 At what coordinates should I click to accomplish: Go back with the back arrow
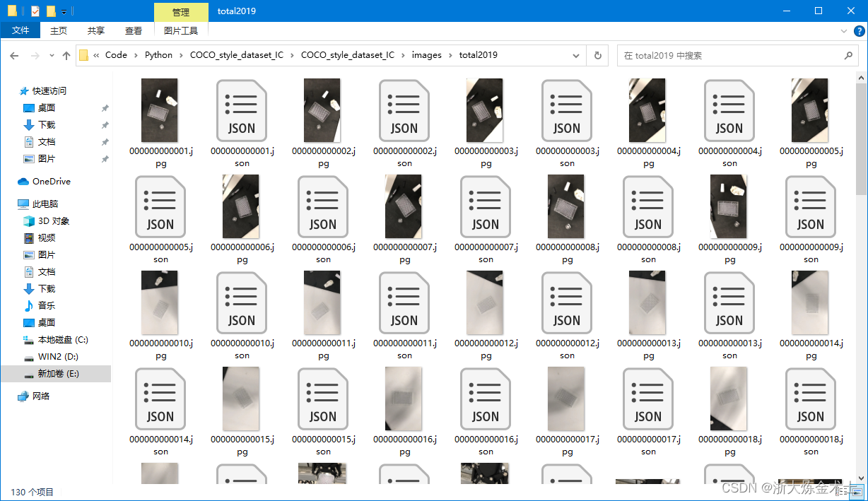click(15, 55)
